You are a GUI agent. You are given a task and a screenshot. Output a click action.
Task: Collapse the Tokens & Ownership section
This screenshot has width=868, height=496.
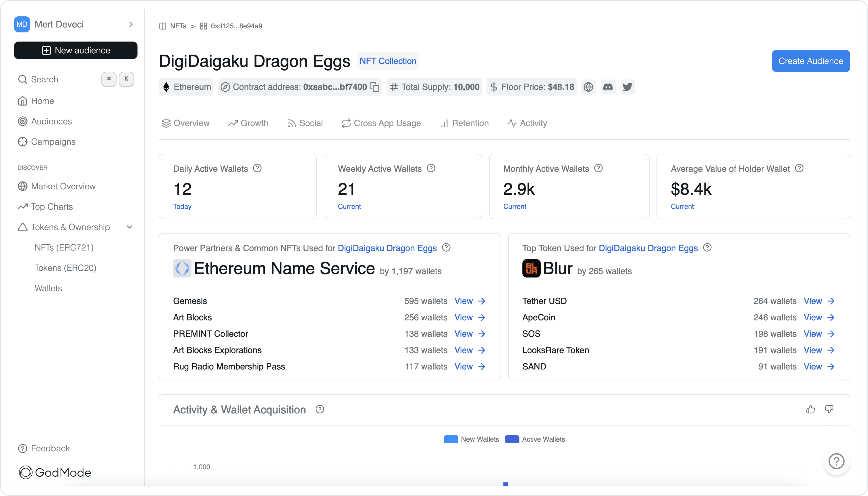(129, 227)
